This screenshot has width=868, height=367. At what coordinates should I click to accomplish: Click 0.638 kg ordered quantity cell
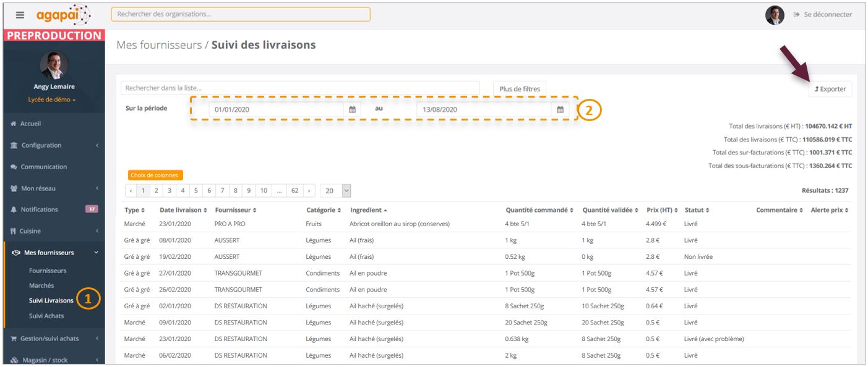point(517,339)
